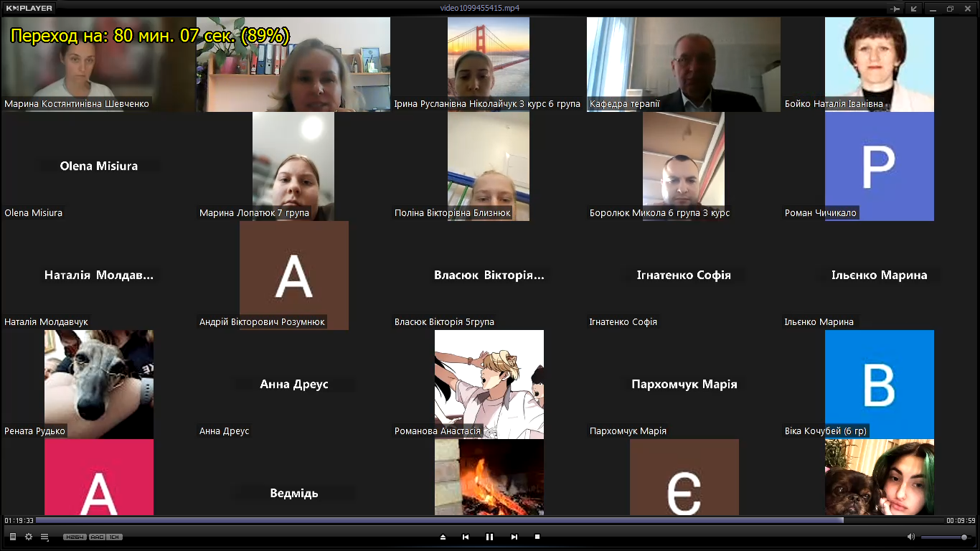Image resolution: width=980 pixels, height=551 pixels.
Task: Stop the video playback
Action: coord(537,537)
